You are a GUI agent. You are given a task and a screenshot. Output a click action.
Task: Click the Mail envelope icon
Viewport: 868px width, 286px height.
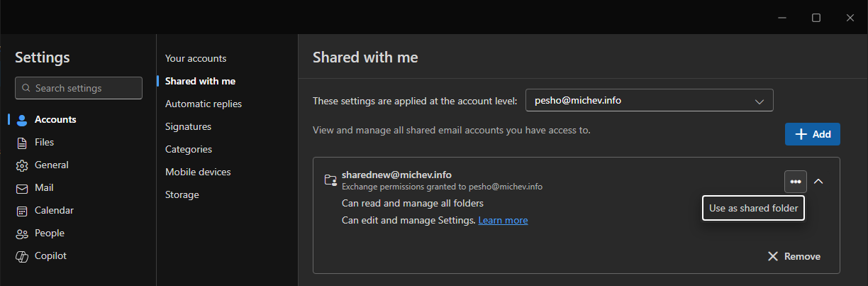pyautogui.click(x=22, y=188)
